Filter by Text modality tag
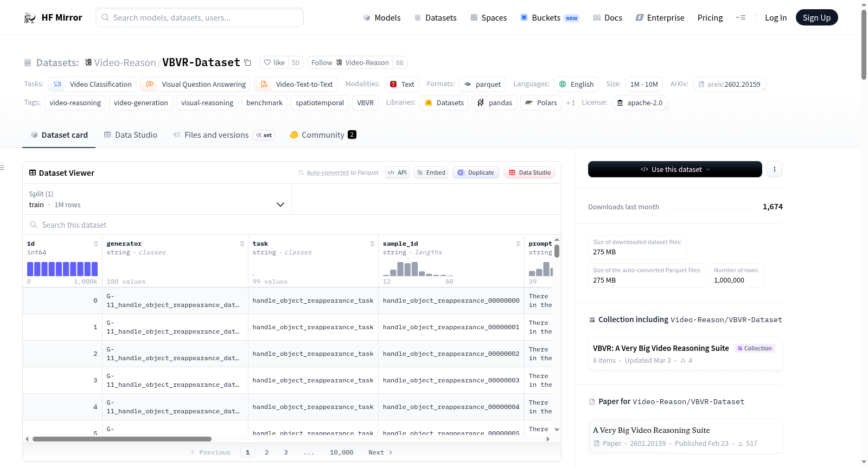The width and height of the screenshot is (868, 467). [402, 84]
